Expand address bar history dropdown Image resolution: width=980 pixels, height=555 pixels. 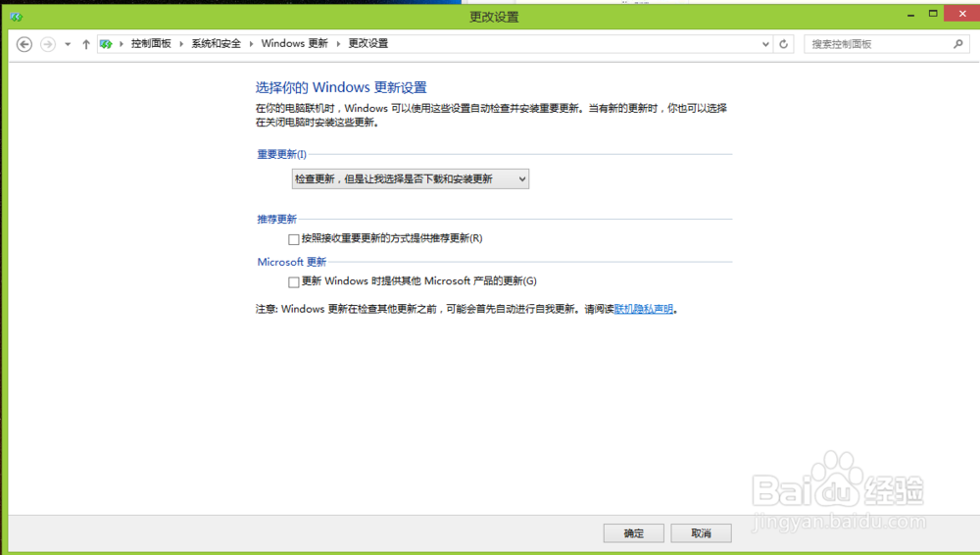tap(765, 44)
